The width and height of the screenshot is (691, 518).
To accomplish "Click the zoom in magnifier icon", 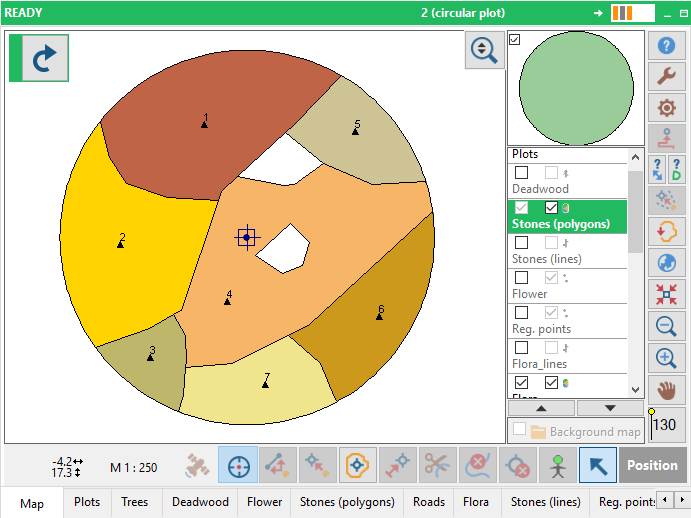I will click(x=666, y=357).
